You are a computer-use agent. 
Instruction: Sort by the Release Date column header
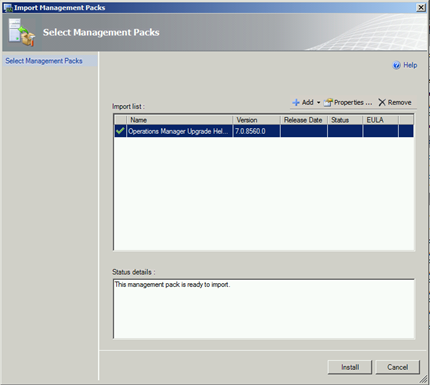304,120
